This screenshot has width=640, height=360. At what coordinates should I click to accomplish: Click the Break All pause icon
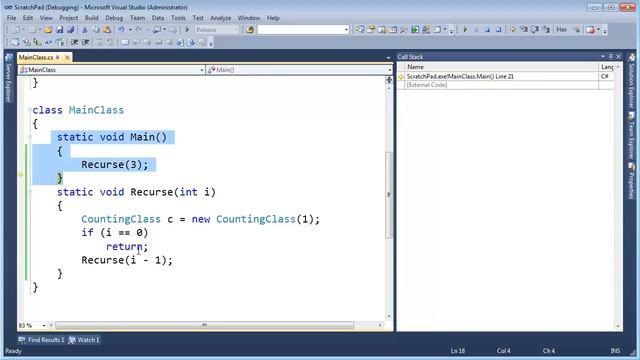coord(476,30)
